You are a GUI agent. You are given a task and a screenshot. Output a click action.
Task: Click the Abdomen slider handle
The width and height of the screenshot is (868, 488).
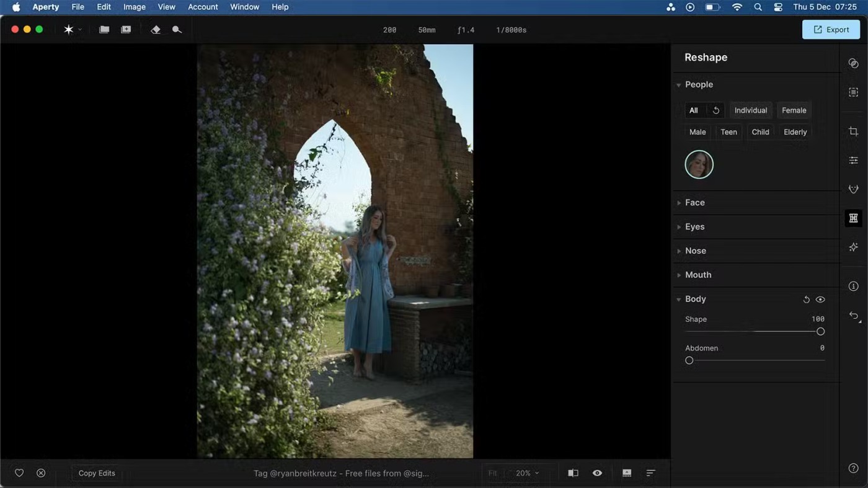[x=689, y=360]
